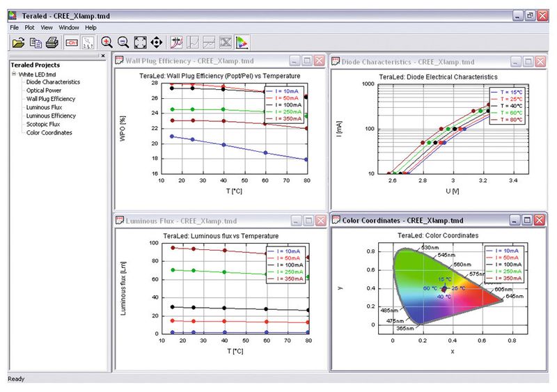The width and height of the screenshot is (557, 392).
Task: Click 'TeraLed: Color Coordinates' chart title
Action: pos(438,235)
